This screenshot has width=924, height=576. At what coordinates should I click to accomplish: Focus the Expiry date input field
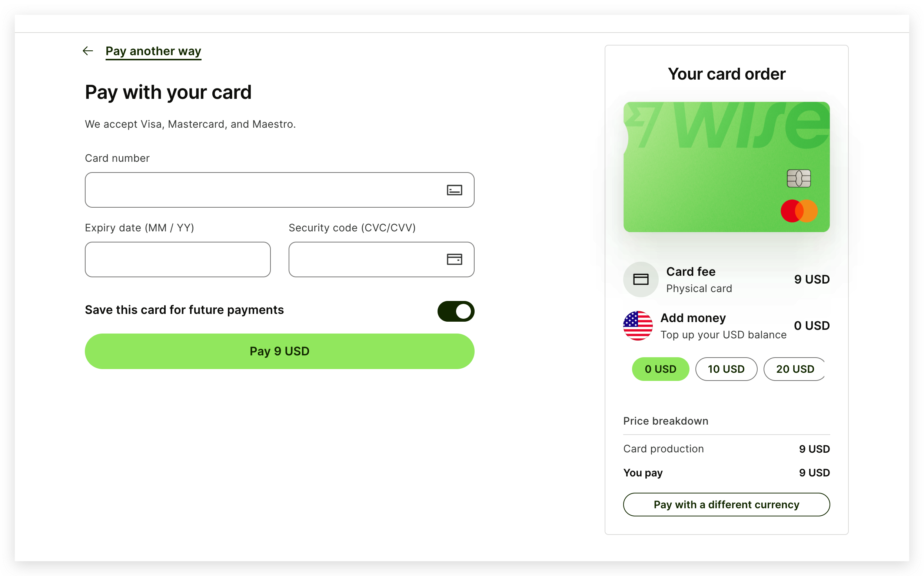(x=177, y=259)
